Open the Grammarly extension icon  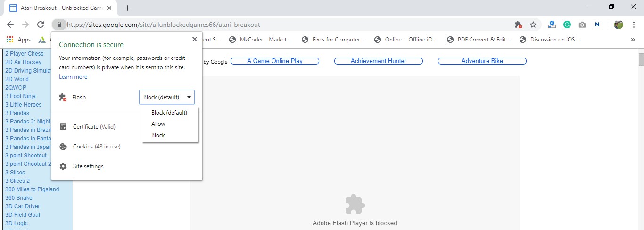click(x=567, y=25)
